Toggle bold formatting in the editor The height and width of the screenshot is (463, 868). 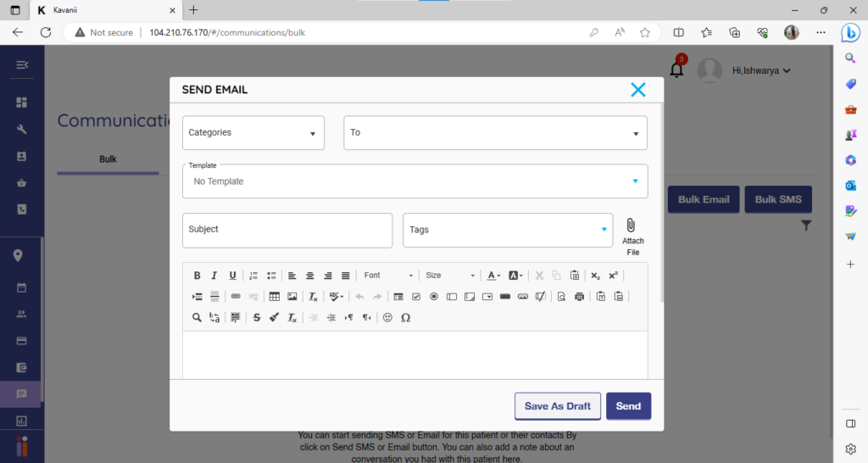click(x=197, y=276)
